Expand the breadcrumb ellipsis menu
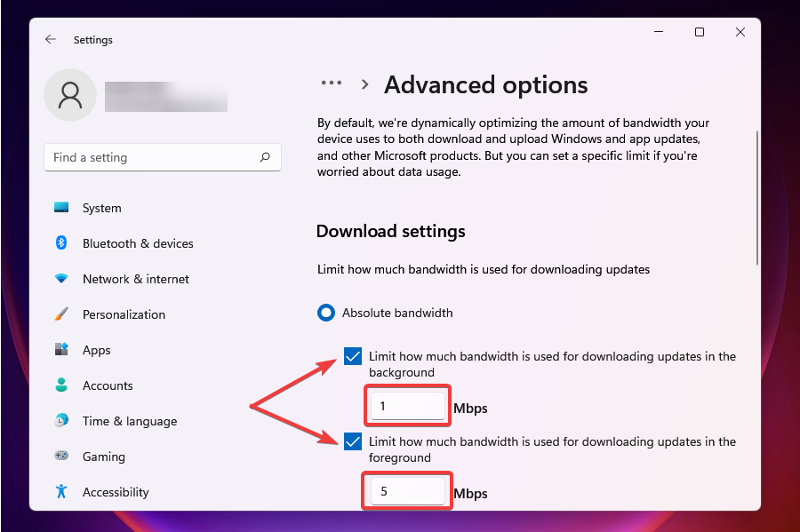The height and width of the screenshot is (532, 800). pos(331,83)
